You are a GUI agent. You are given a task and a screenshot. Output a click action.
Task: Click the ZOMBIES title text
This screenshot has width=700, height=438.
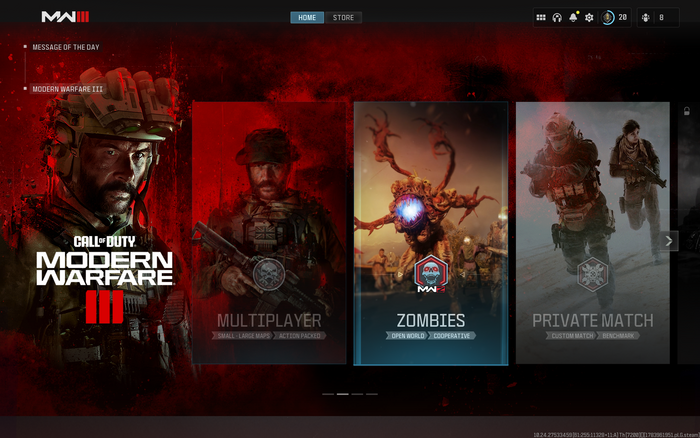pos(431,321)
